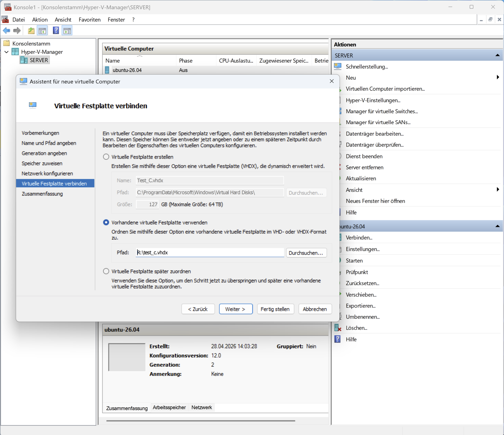Click the Hyper-V-Manager tree icon

coord(15,52)
